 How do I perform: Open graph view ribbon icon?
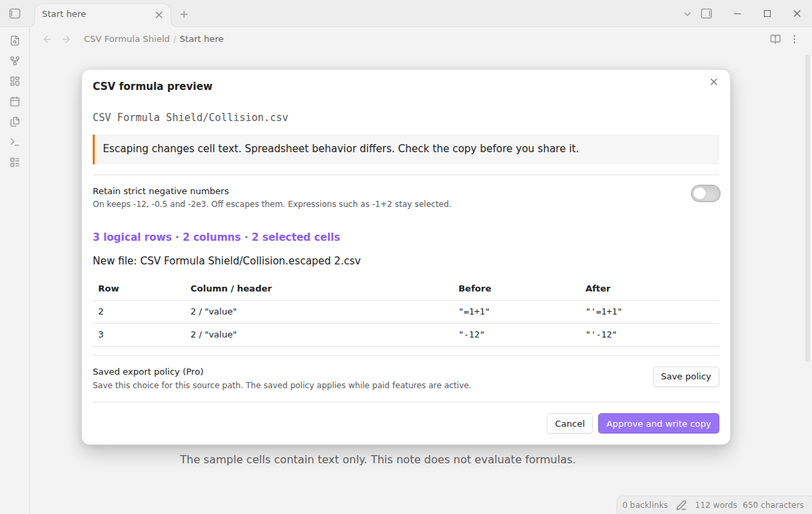15,61
